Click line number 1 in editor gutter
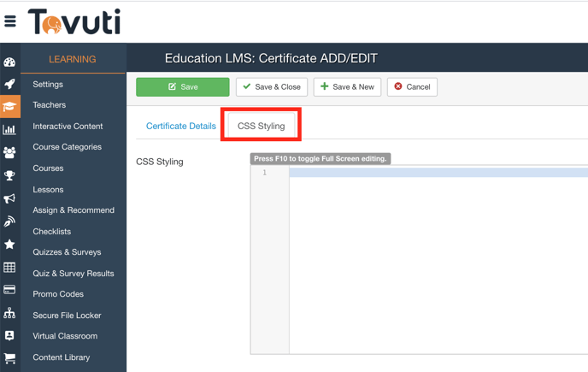 pyautogui.click(x=264, y=172)
